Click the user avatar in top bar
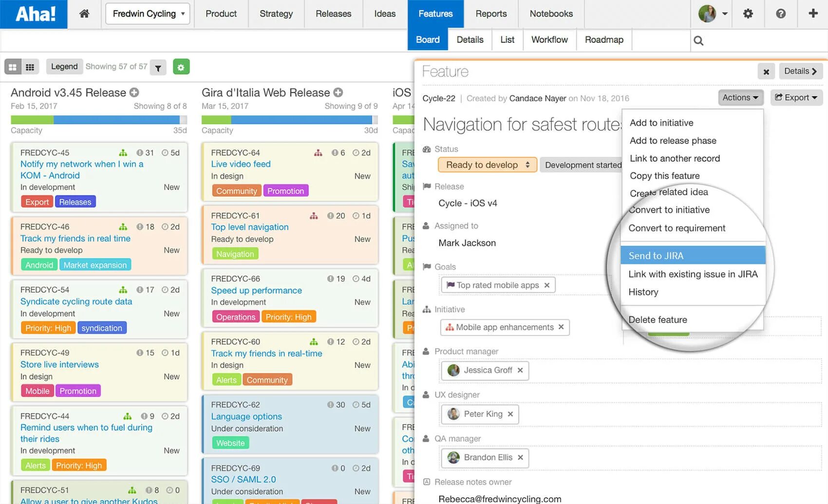The image size is (828, 504). (707, 14)
